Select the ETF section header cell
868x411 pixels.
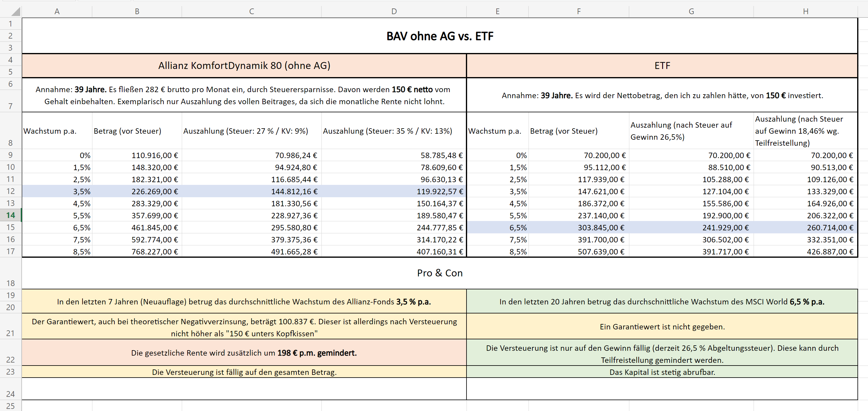click(x=662, y=65)
